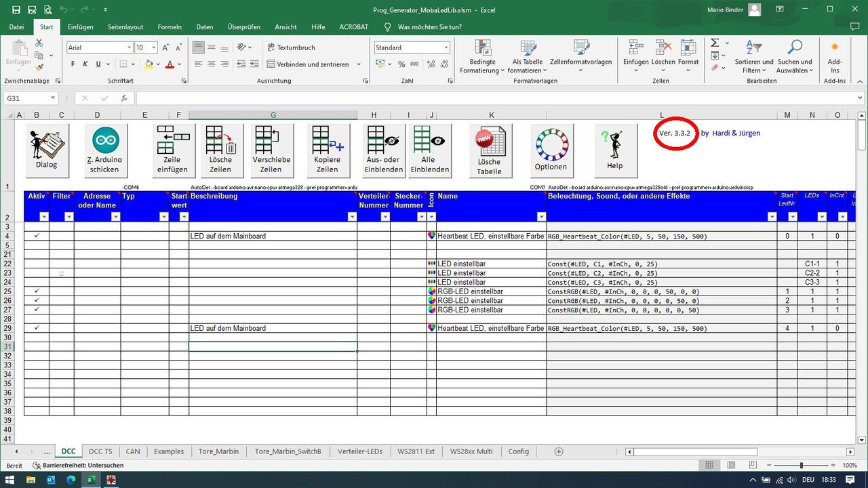Click the Zeile einfügen icon
The width and height of the screenshot is (868, 488).
coord(172,150)
